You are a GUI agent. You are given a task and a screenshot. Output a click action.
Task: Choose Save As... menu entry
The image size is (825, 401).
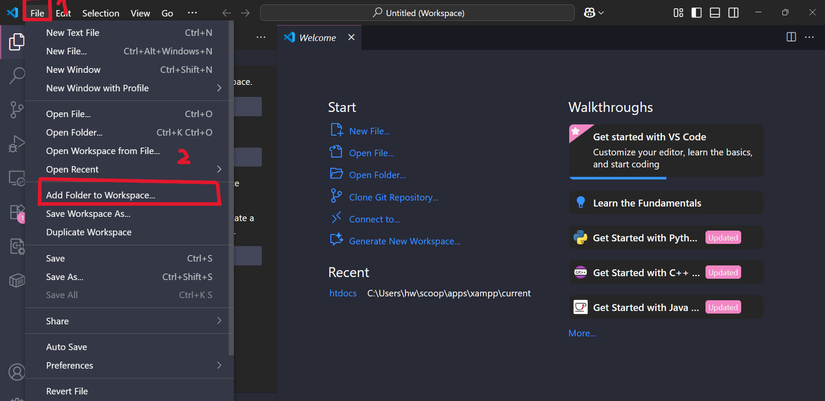(127, 277)
